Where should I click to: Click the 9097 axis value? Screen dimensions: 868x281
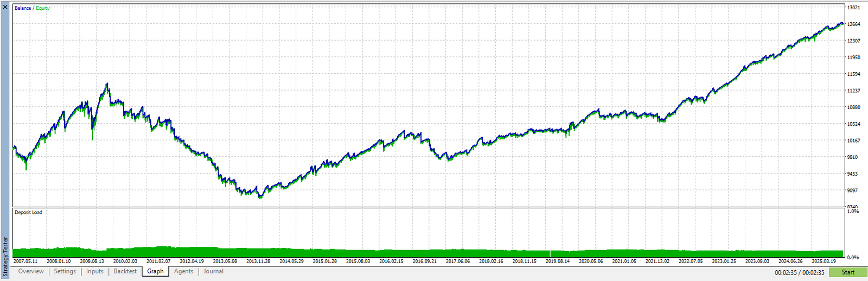[x=852, y=190]
